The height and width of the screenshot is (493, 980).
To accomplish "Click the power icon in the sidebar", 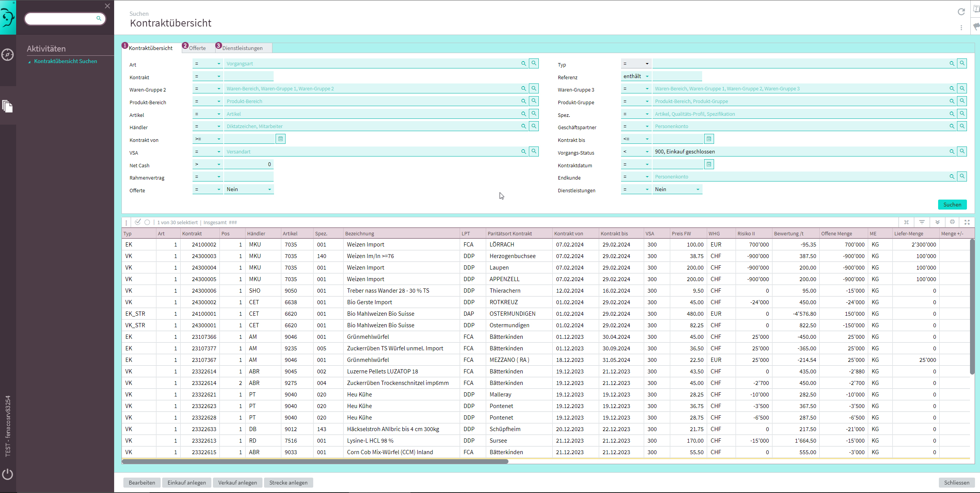I will 8,474.
